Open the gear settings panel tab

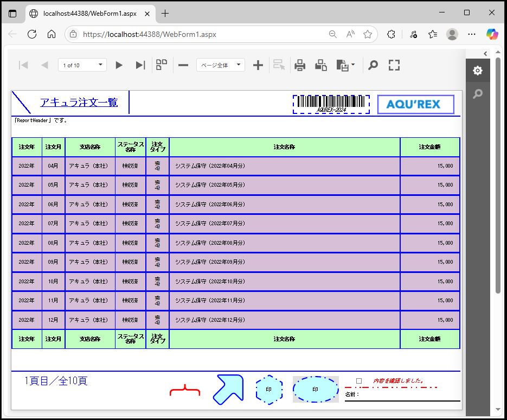[x=477, y=71]
